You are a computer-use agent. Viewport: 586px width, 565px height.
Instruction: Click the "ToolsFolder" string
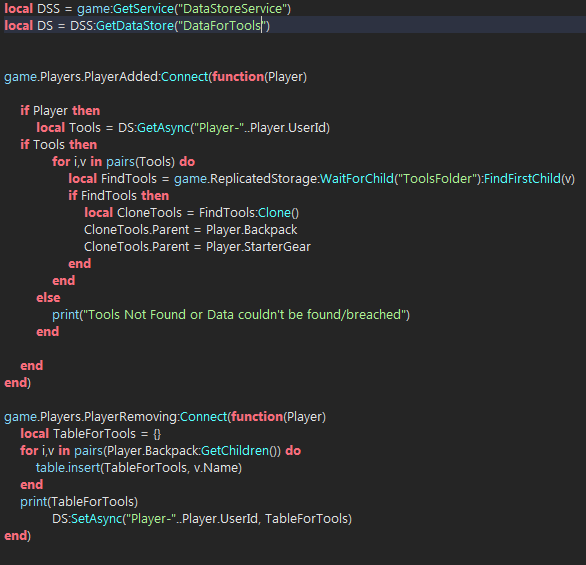click(437, 179)
